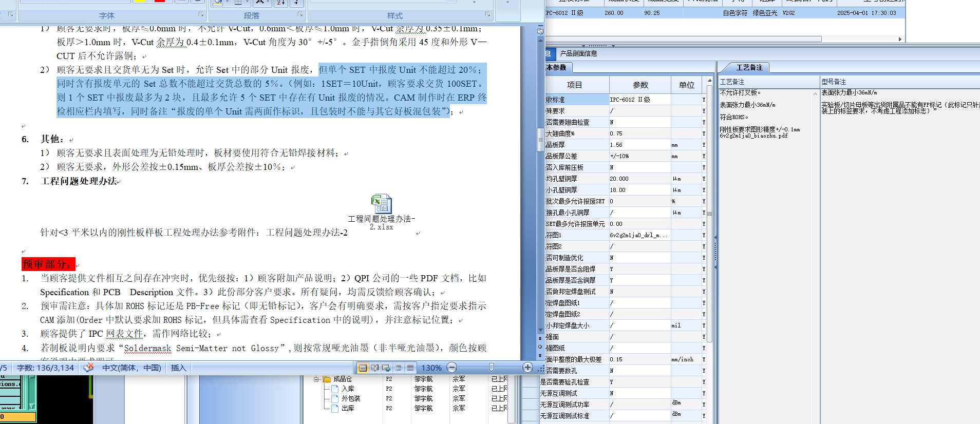Click the 预审部分 red heading in Word
This screenshot has width=980, height=424.
pyautogui.click(x=48, y=264)
